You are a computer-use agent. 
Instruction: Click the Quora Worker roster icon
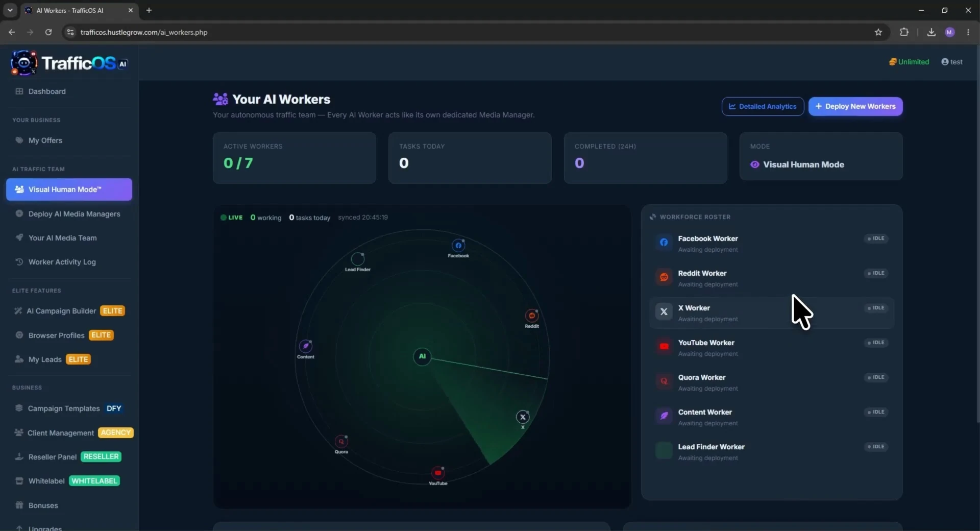(x=664, y=381)
